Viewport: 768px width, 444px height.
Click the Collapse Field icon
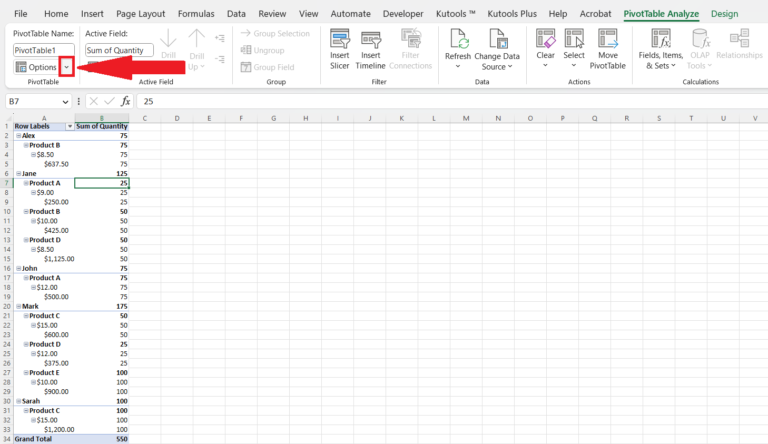tap(220, 59)
